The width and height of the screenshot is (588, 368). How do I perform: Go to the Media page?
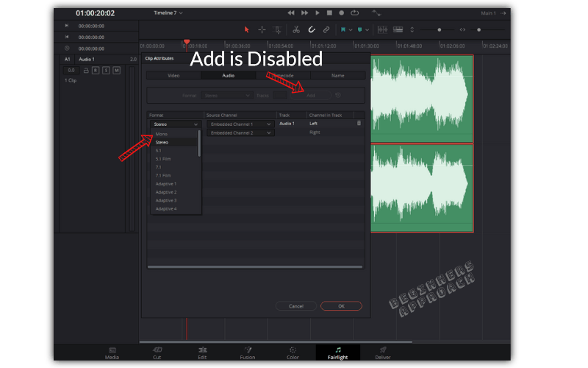click(x=112, y=353)
